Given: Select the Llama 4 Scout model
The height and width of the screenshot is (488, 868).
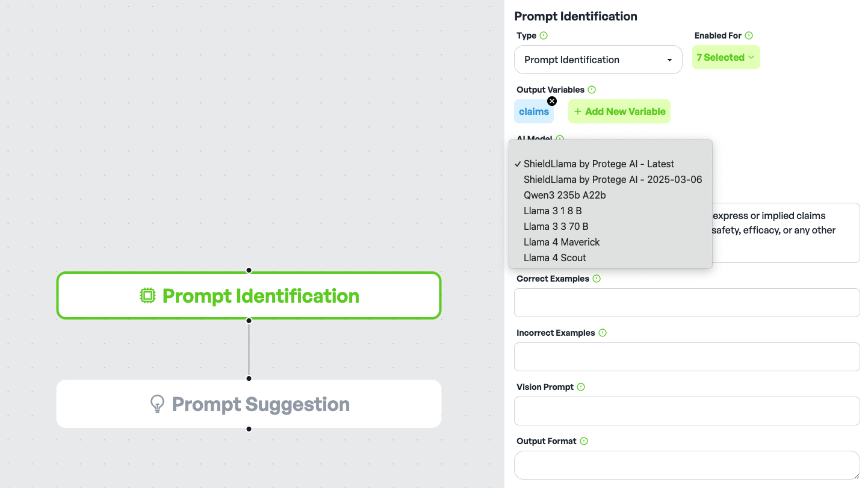Looking at the screenshot, I should [554, 258].
